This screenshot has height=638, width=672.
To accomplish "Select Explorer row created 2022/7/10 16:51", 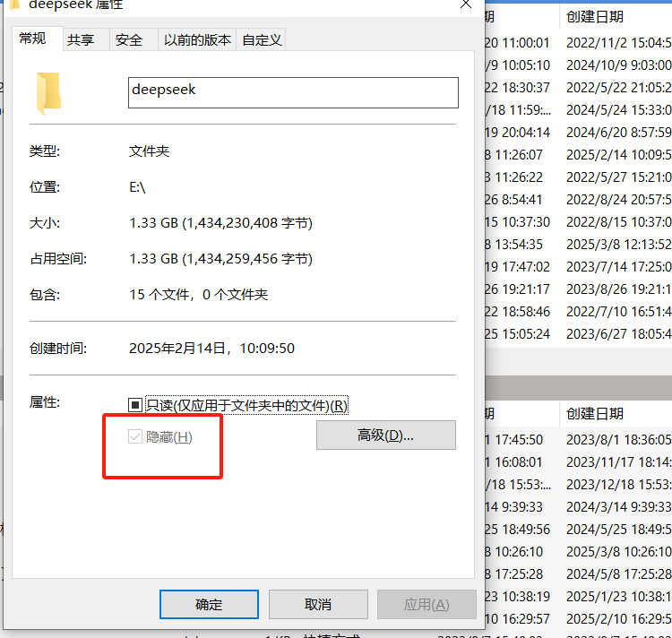I will coord(578,312).
